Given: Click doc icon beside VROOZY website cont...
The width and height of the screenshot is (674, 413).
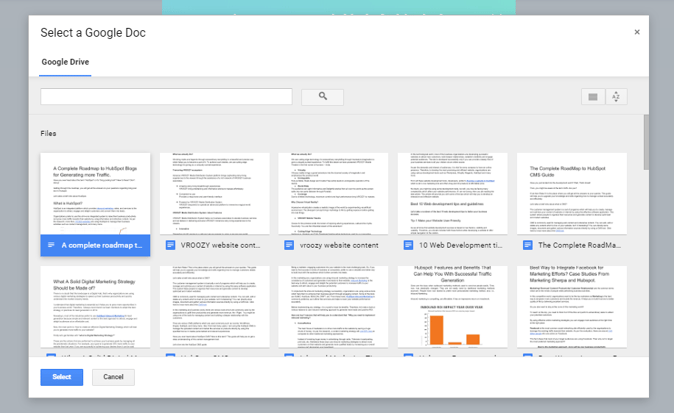Looking at the screenshot, I should click(x=171, y=245).
